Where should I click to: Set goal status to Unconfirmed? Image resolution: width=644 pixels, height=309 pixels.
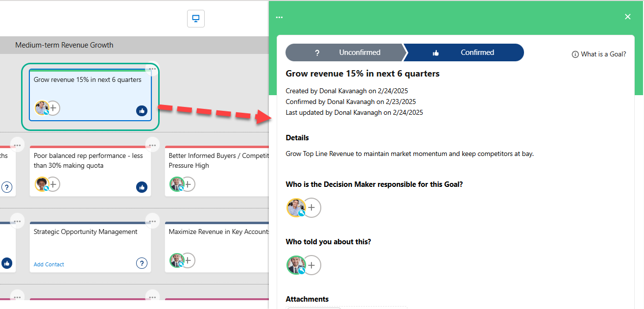pyautogui.click(x=344, y=52)
